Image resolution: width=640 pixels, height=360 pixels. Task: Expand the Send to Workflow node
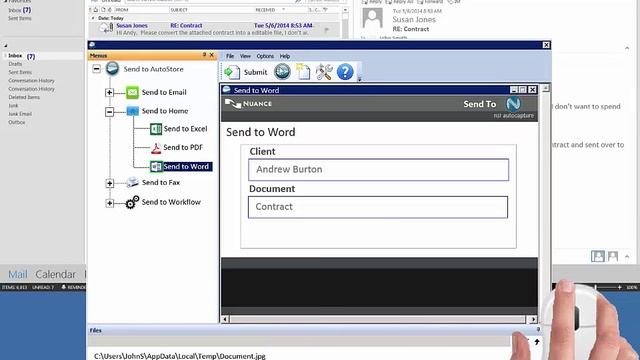point(109,202)
